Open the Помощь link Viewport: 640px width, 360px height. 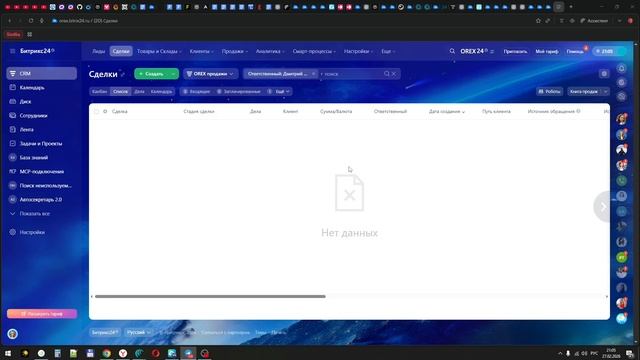click(x=575, y=51)
